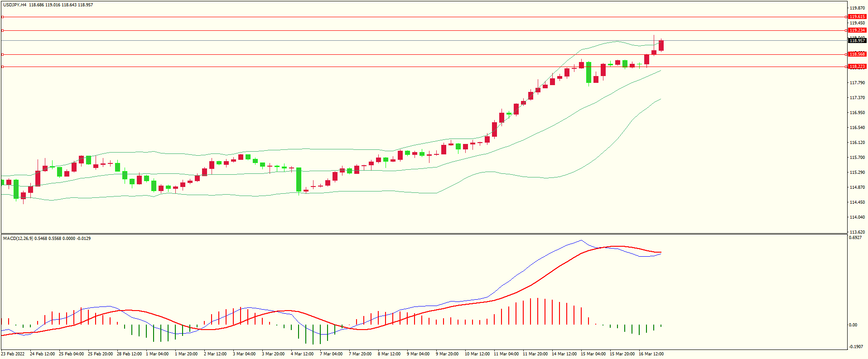Click the 117.370 price axis value
Image resolution: width=868 pixels, height=359 pixels.
click(857, 98)
